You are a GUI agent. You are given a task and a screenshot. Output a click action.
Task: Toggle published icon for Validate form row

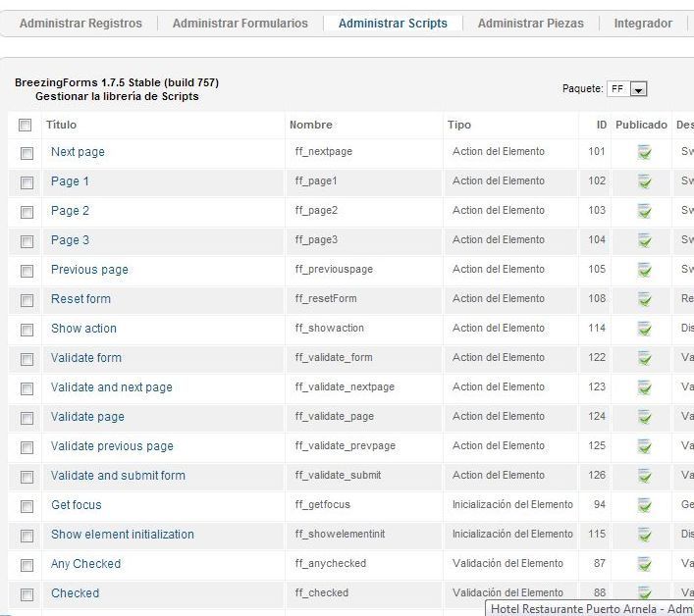coord(644,358)
